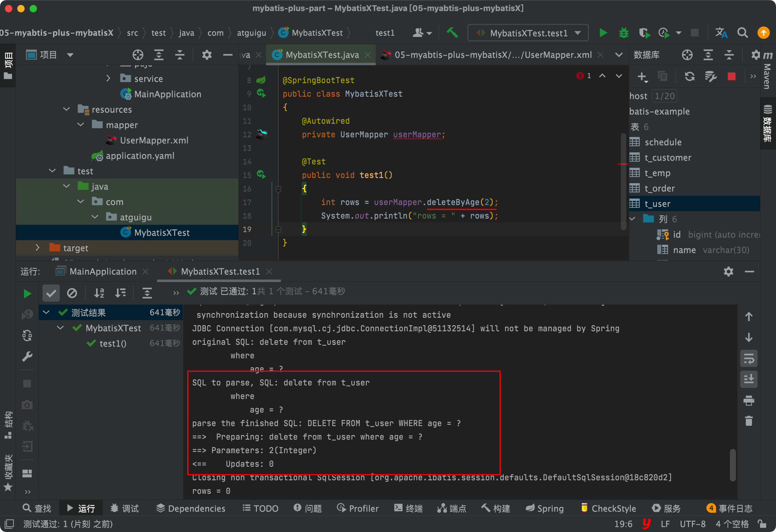Sort test results alphabetically
776x532 pixels.
click(x=99, y=293)
